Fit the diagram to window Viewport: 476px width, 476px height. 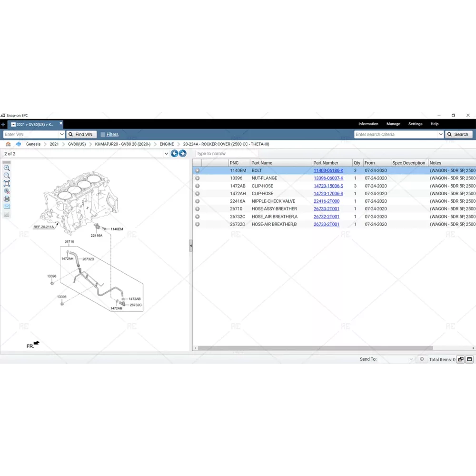tap(7, 183)
